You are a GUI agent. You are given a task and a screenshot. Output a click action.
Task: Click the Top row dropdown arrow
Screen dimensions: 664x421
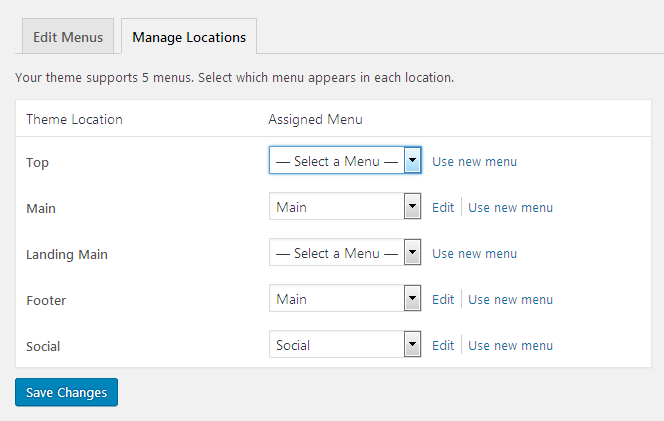coord(412,160)
